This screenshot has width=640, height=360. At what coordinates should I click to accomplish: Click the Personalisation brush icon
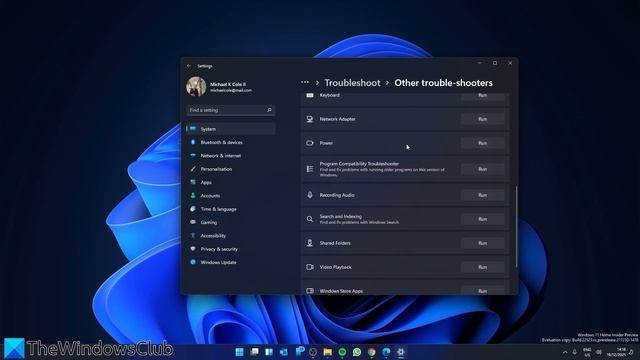tap(193, 169)
